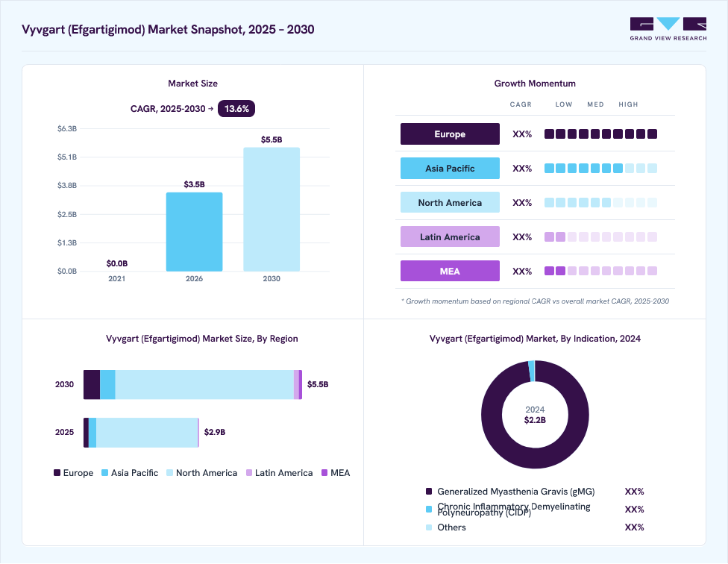Click the $2.9B total for 2025
The width and height of the screenshot is (728, 564).
(x=215, y=432)
